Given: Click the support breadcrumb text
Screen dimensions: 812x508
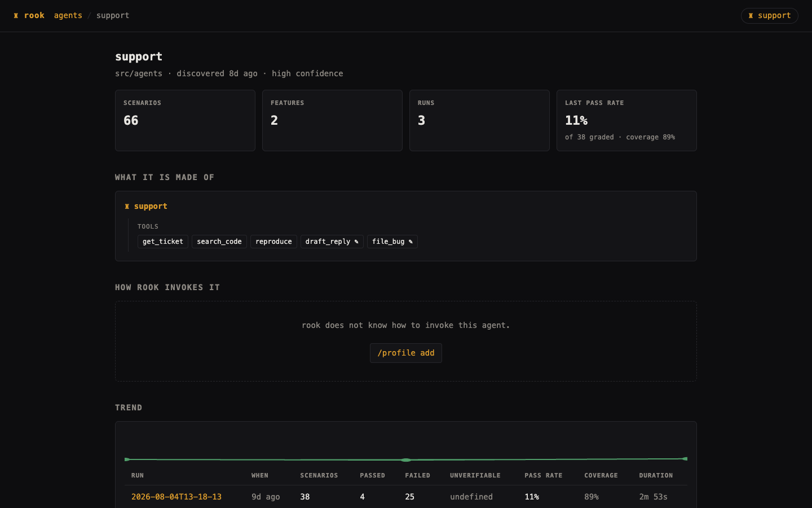Looking at the screenshot, I should [x=113, y=15].
